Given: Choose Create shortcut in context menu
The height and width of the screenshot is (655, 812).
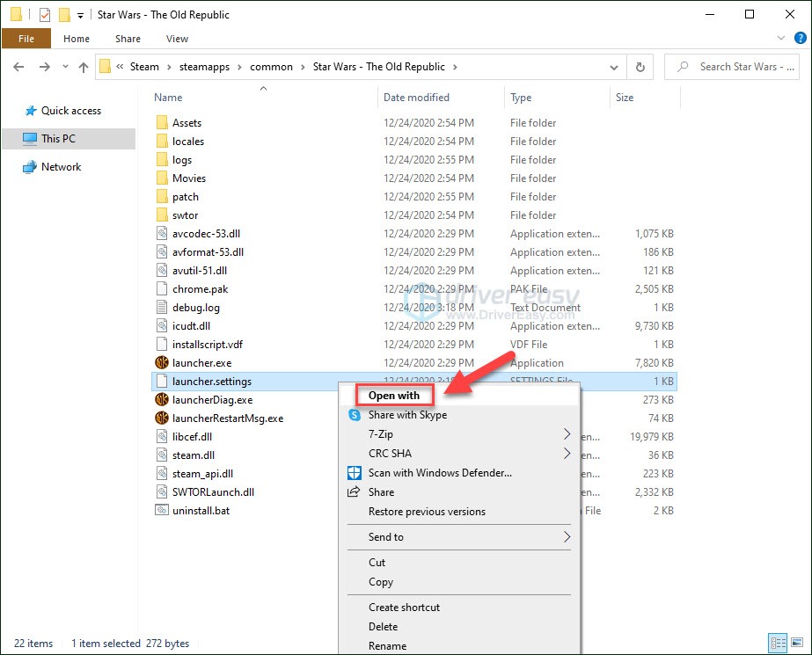Looking at the screenshot, I should (404, 608).
